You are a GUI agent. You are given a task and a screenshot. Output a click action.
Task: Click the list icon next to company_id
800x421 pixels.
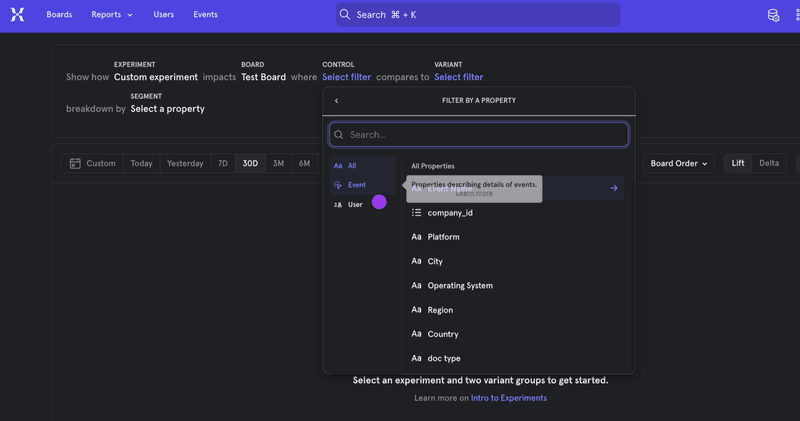click(x=417, y=213)
